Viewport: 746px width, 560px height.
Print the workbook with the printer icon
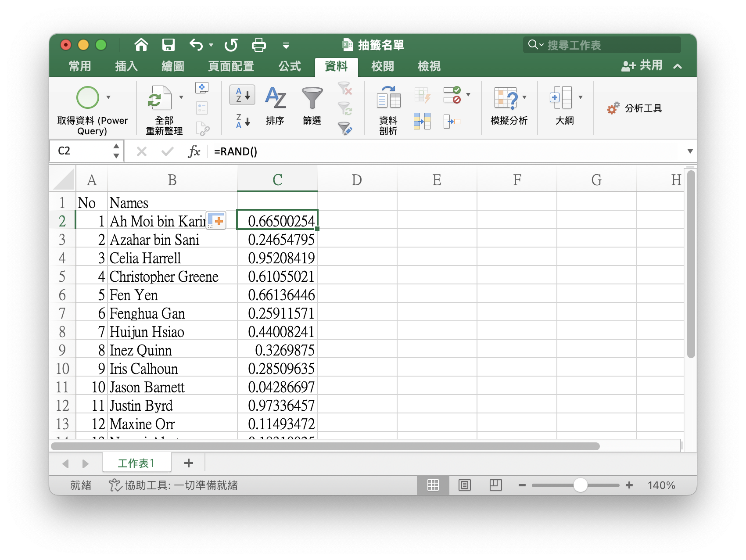click(x=259, y=45)
